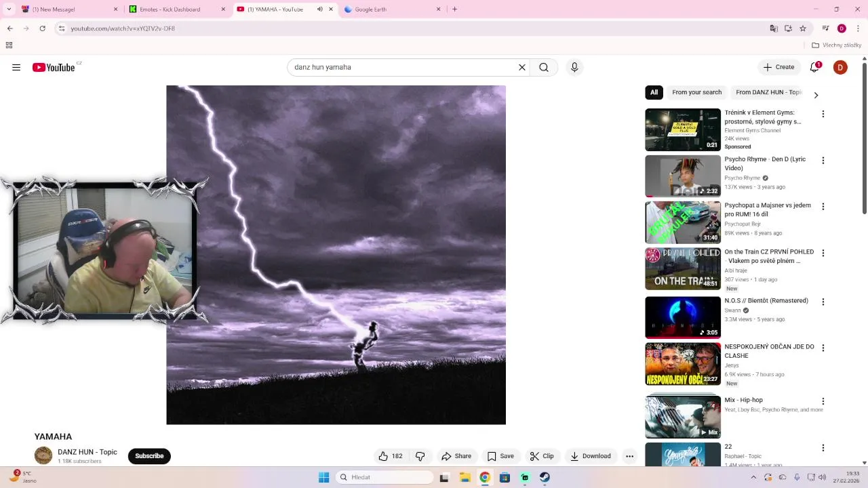This screenshot has height=488, width=868.
Task: Share the YAMAHA video
Action: pos(456,456)
